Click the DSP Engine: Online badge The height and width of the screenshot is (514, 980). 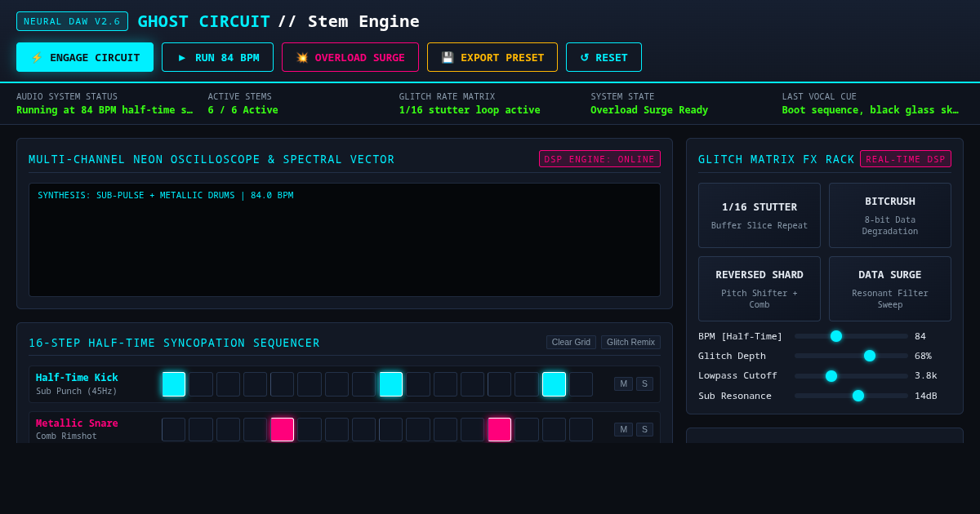coord(599,159)
